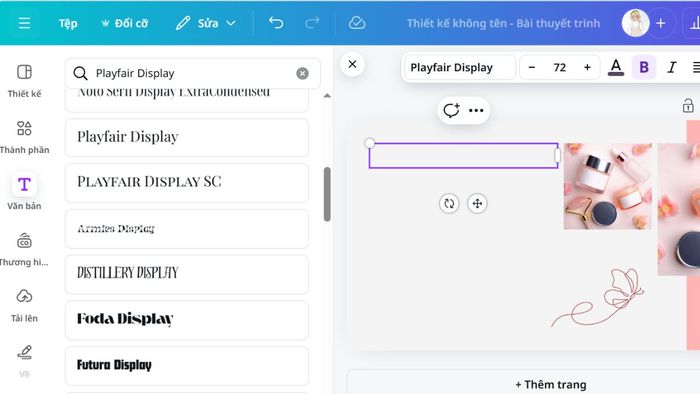Close the font panel with X

pos(352,64)
